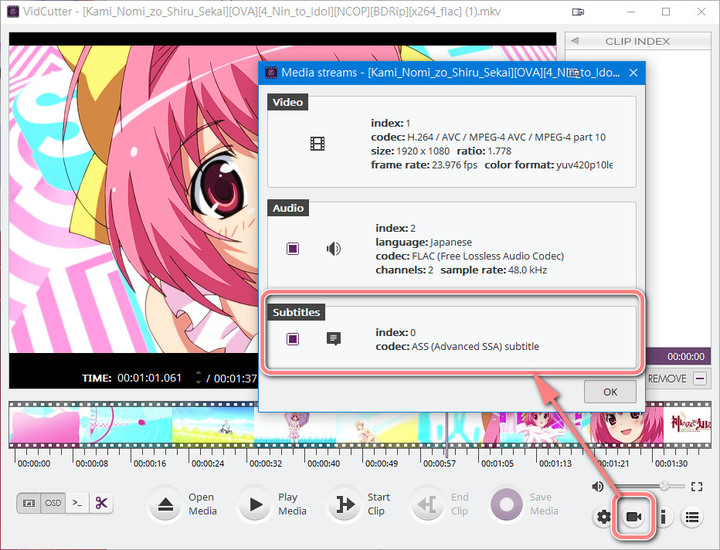720x550 pixels.
Task: Click the video filmstrip icon in dialog
Action: 317,144
